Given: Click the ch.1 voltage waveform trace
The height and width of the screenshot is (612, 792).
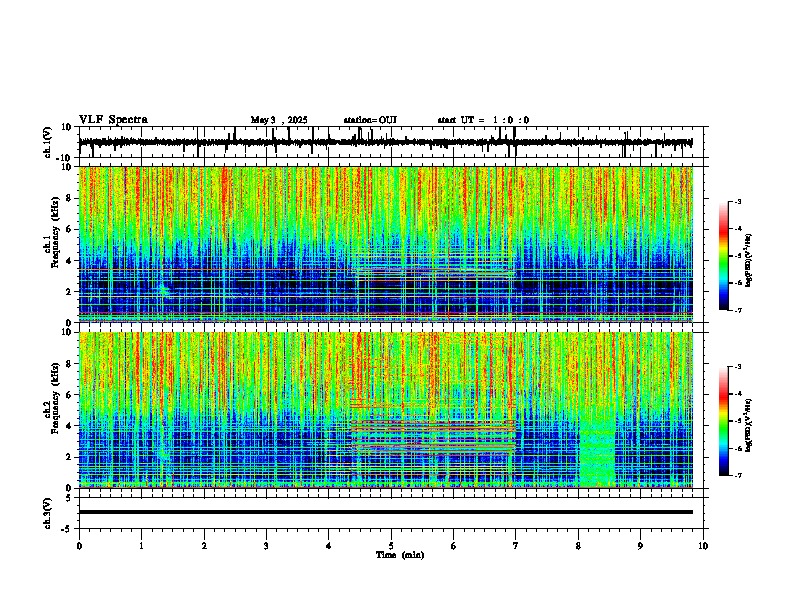Looking at the screenshot, I should [x=385, y=142].
